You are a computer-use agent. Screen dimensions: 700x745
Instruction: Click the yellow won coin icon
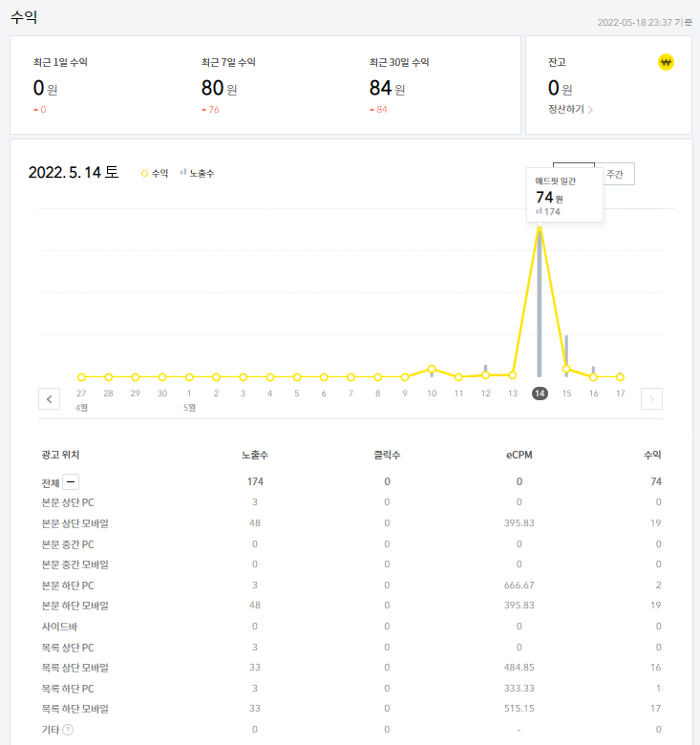point(666,62)
